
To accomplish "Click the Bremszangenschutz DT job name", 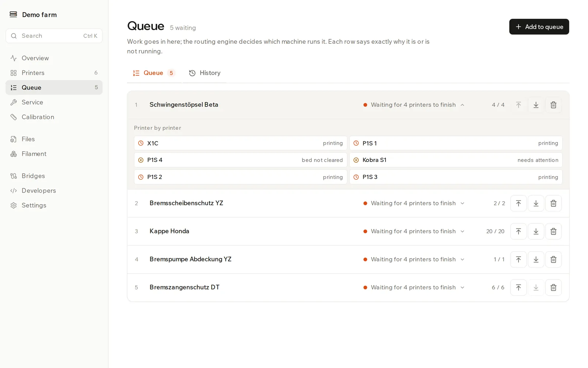I will [184, 287].
